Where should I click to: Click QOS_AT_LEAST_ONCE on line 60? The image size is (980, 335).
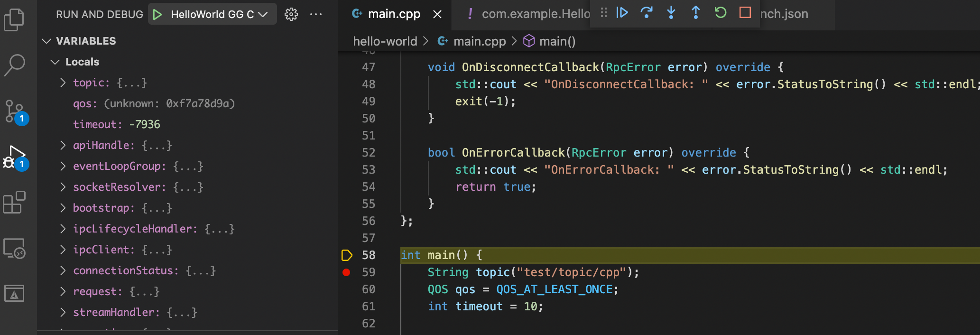(x=554, y=289)
